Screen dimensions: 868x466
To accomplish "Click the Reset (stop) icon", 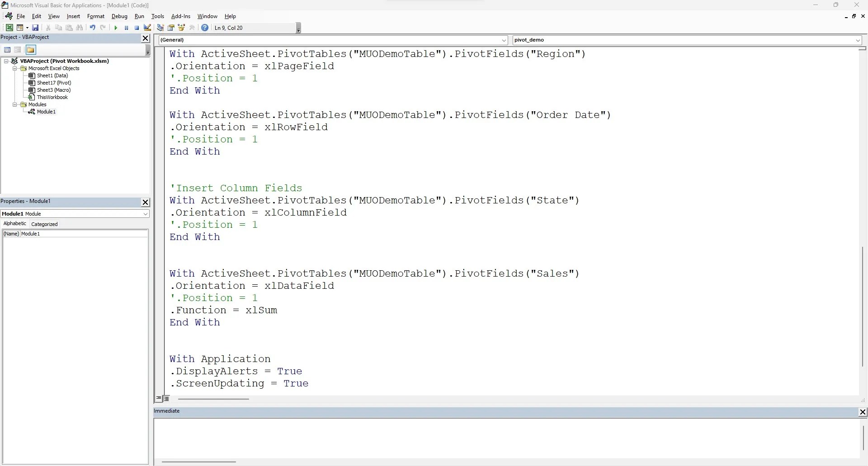I will click(x=137, y=28).
